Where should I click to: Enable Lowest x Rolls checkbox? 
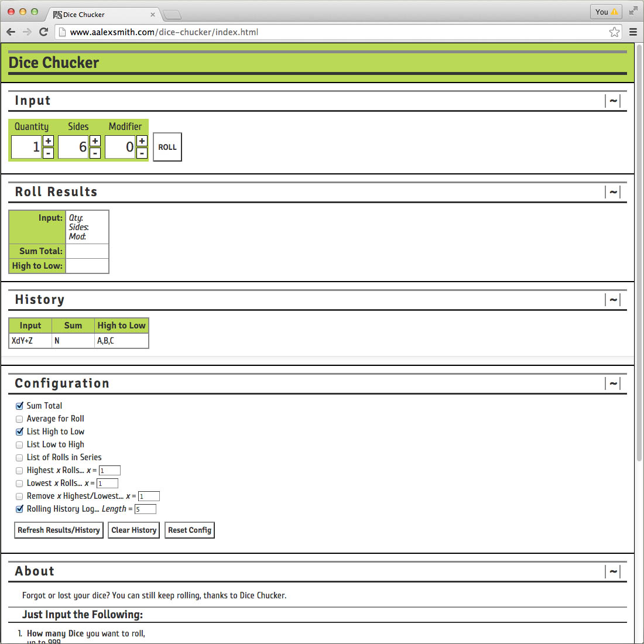[19, 484]
